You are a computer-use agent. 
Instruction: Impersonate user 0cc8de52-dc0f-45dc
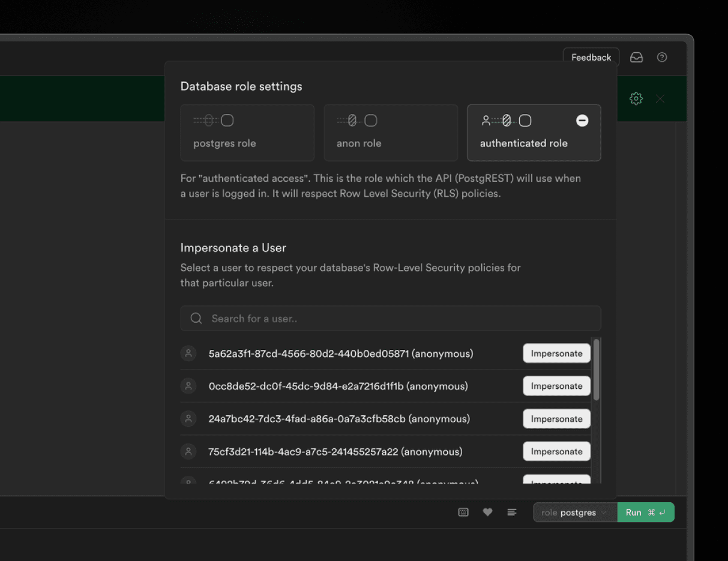(556, 386)
